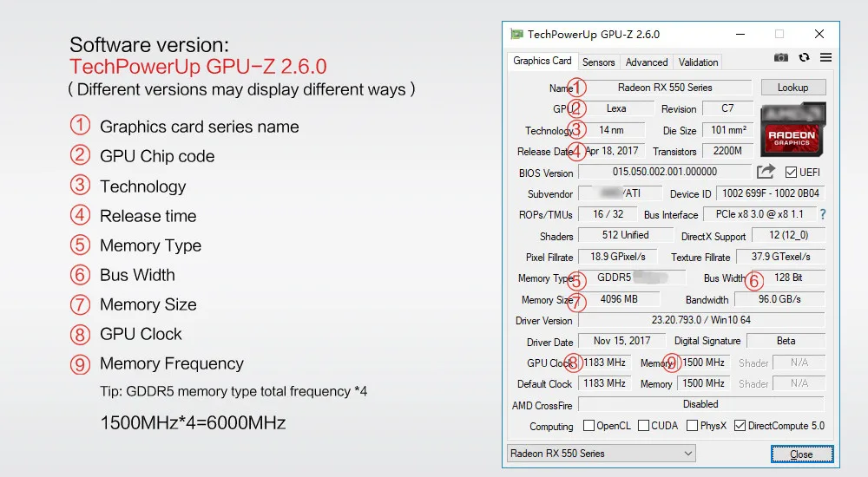Click the Radeon Graphics logo
868x477 pixels.
click(x=792, y=129)
